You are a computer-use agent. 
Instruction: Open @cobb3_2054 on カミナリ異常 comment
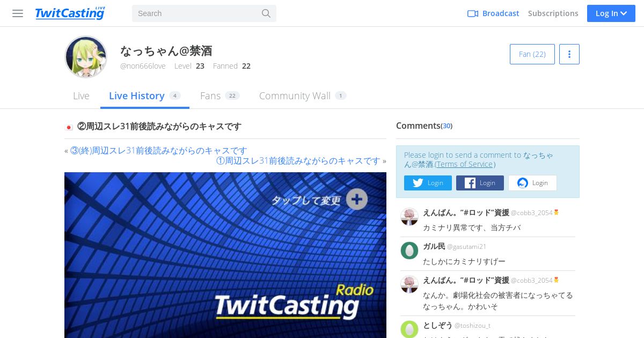point(531,213)
